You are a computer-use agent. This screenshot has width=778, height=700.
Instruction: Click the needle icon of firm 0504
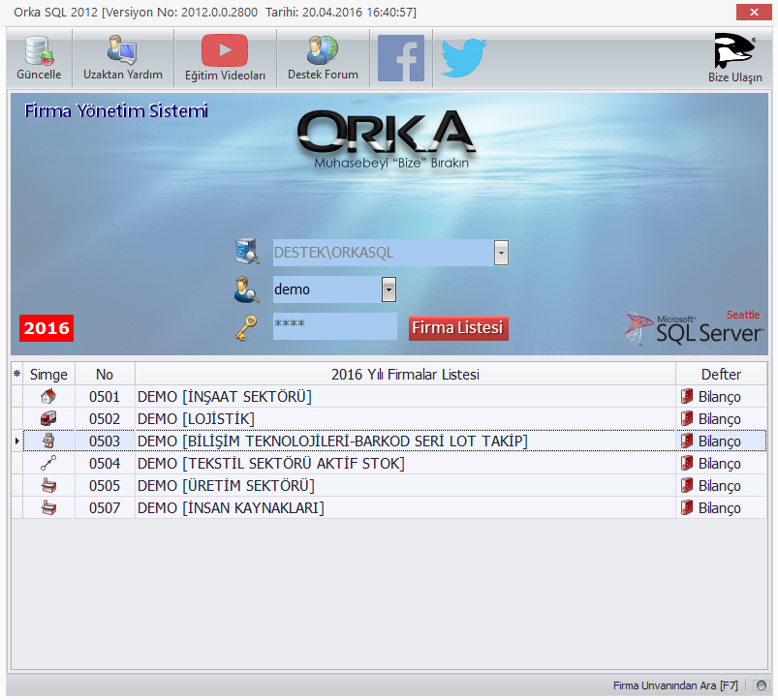(48, 463)
